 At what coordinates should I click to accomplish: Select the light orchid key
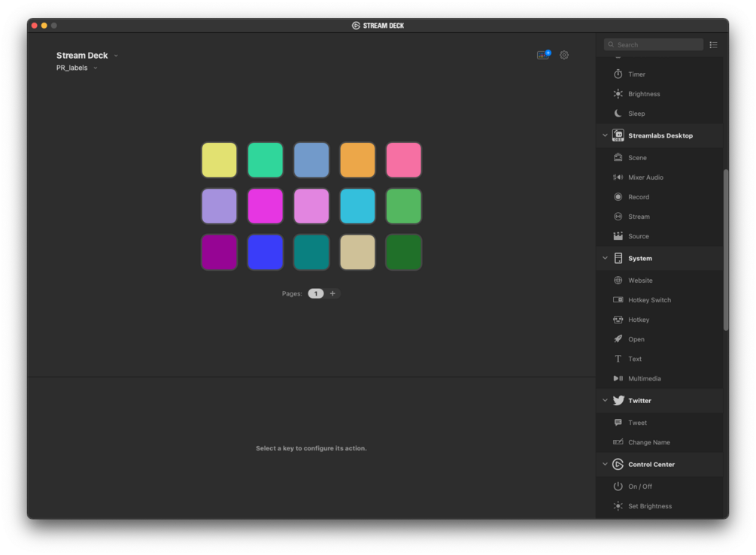click(311, 206)
